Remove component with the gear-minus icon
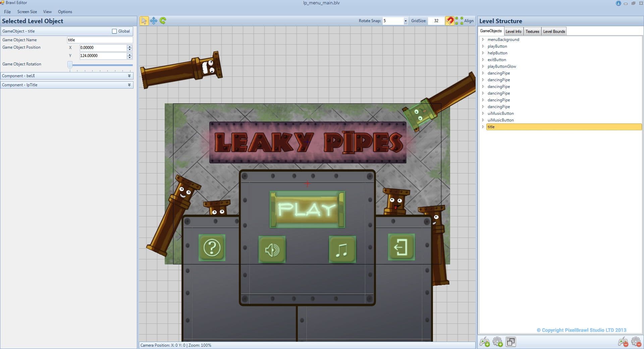644x349 pixels. pyautogui.click(x=636, y=342)
